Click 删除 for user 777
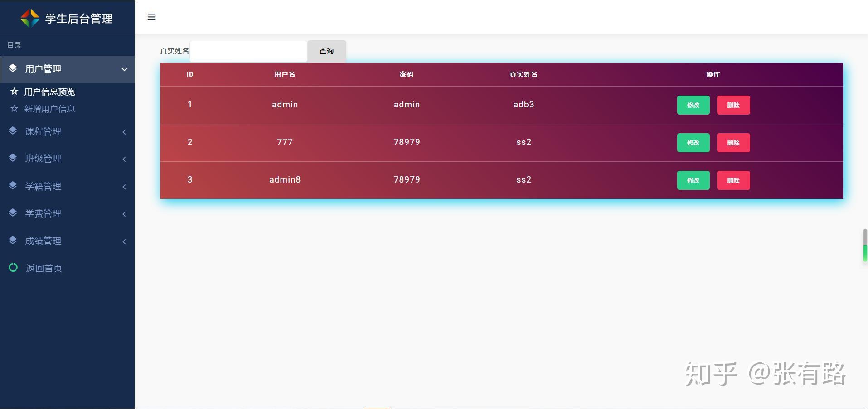The width and height of the screenshot is (868, 409). click(x=733, y=143)
